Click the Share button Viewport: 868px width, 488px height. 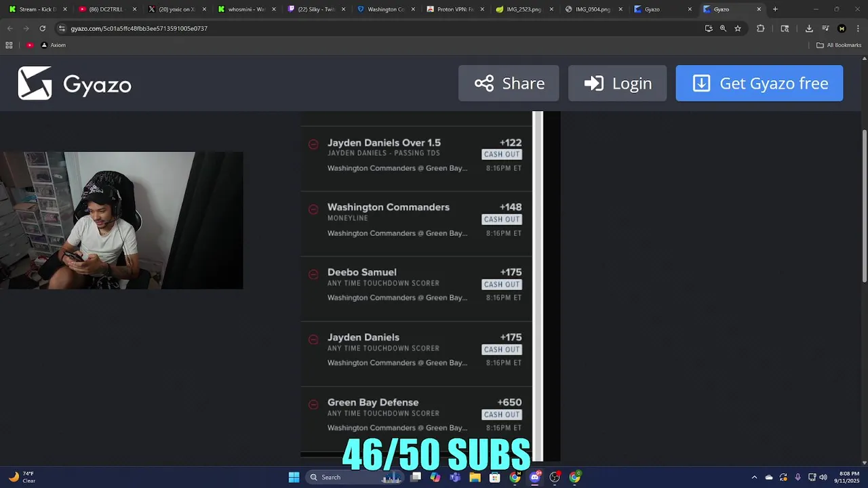(509, 83)
